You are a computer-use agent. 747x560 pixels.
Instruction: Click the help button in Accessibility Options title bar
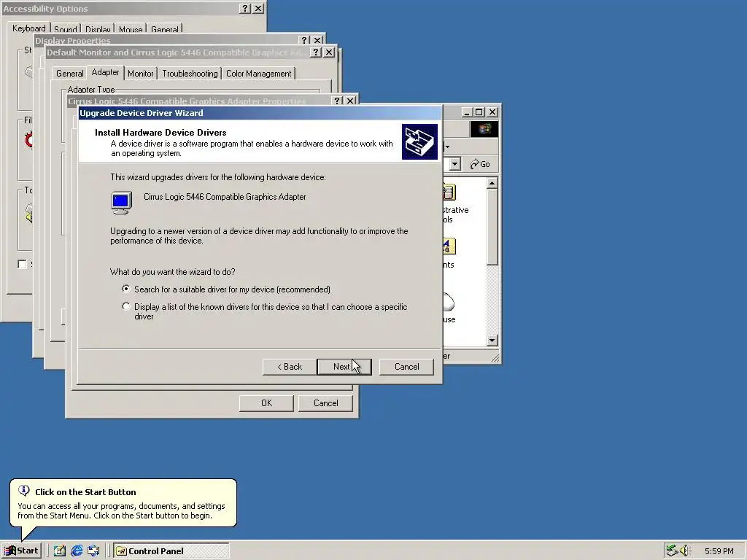[245, 8]
